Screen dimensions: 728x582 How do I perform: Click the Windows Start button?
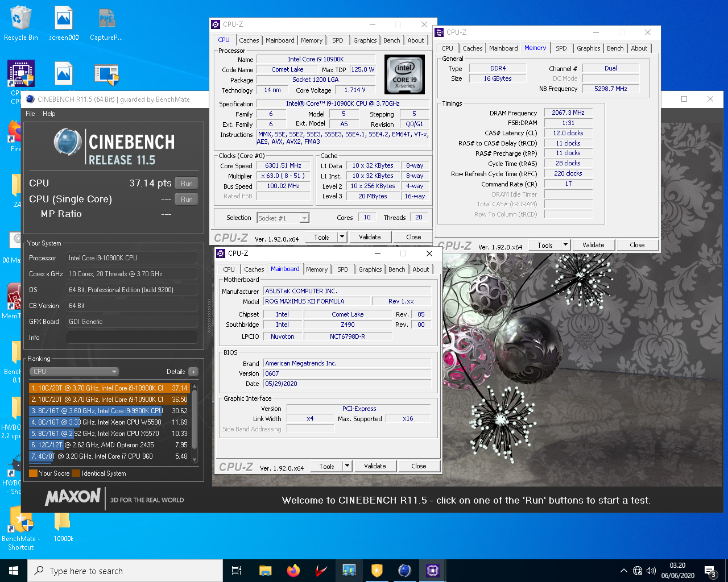(14, 571)
